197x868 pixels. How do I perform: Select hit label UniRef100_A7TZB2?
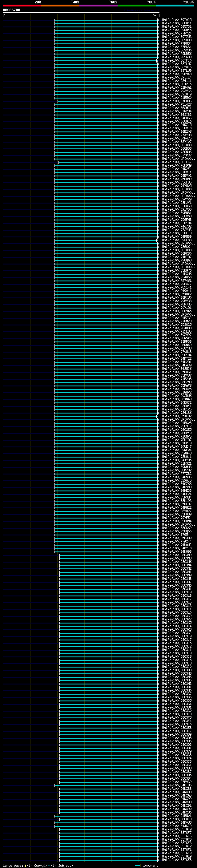[176, 474]
